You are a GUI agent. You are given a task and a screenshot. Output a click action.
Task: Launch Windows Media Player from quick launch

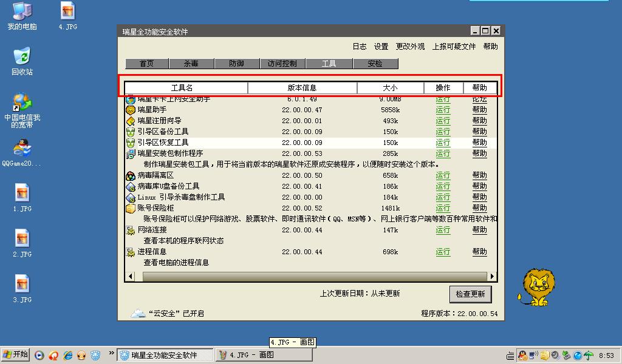(x=39, y=356)
